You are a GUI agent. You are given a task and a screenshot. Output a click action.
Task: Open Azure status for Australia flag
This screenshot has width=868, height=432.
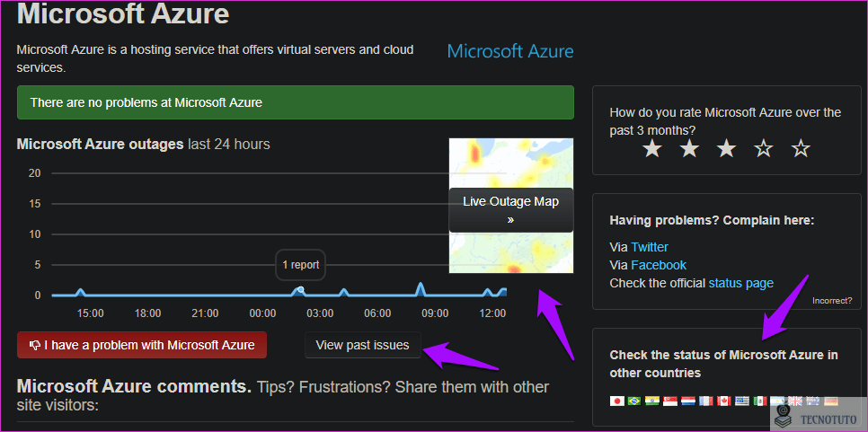coord(813,401)
